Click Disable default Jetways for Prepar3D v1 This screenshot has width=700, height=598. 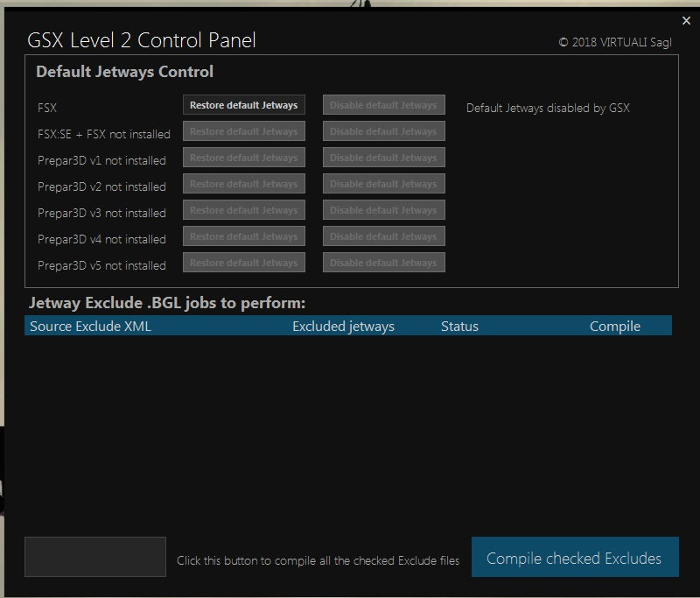pyautogui.click(x=383, y=158)
